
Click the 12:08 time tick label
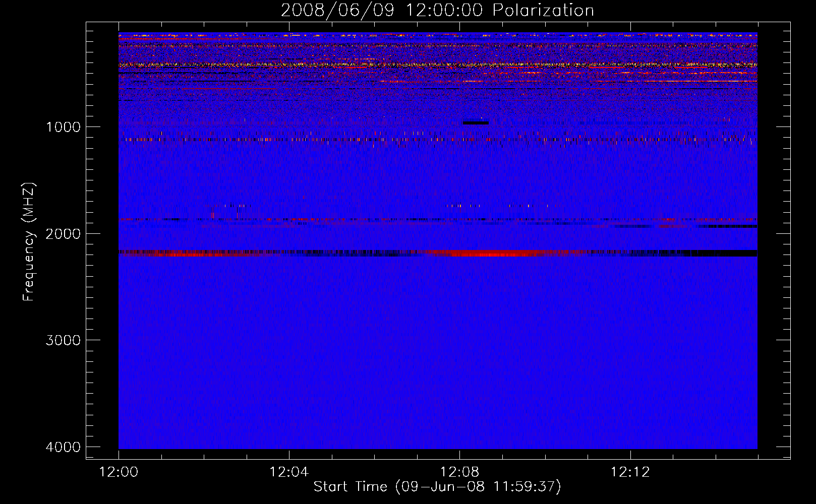tap(459, 472)
